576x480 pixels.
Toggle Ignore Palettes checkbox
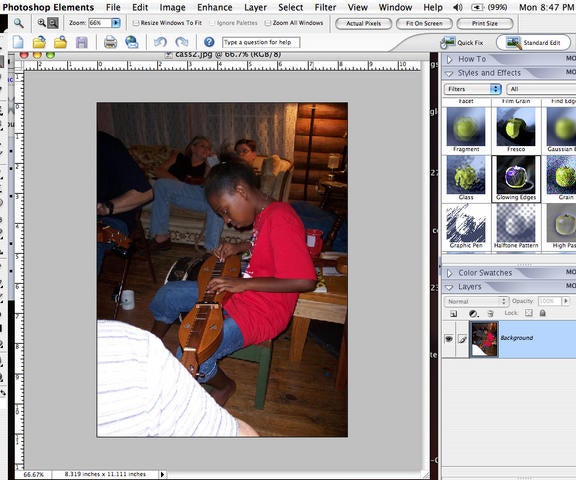click(212, 23)
